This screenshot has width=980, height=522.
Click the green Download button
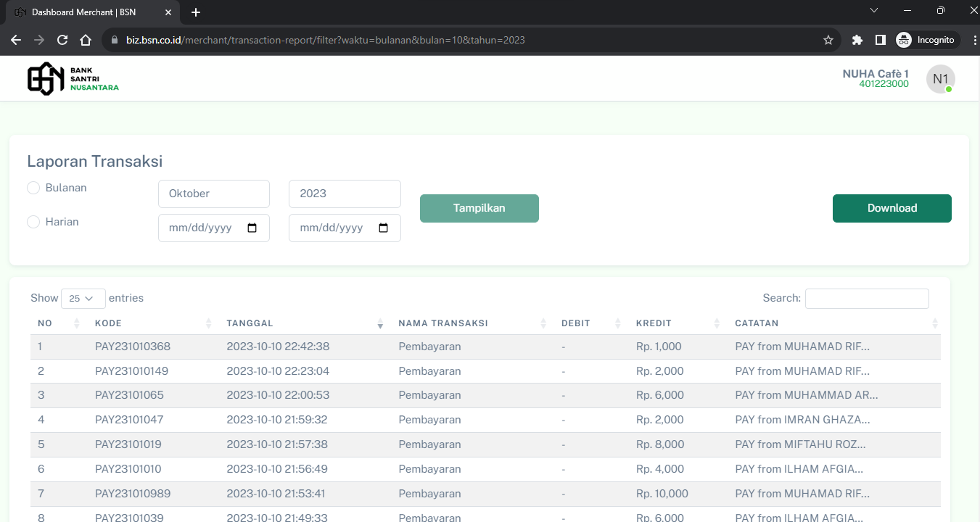click(892, 208)
